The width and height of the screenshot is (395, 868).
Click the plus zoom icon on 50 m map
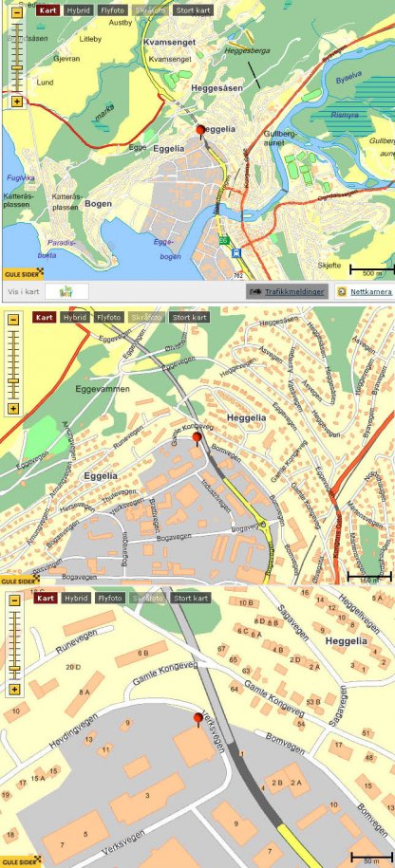coord(14,690)
